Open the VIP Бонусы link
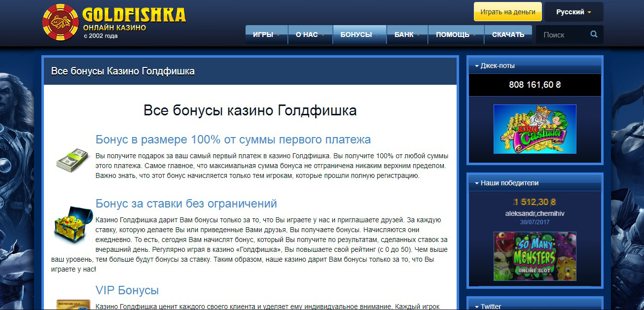The image size is (644, 310). (x=127, y=290)
